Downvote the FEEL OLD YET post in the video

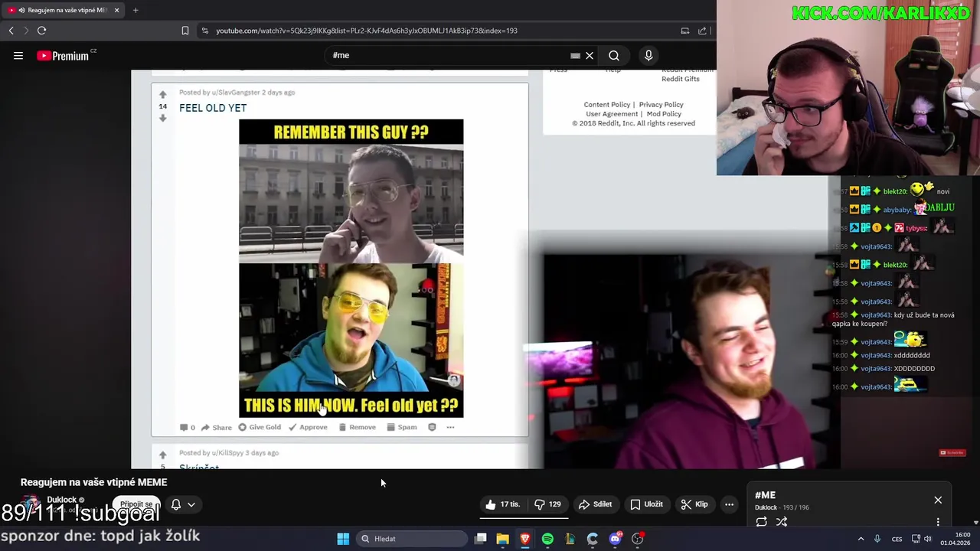pyautogui.click(x=162, y=118)
